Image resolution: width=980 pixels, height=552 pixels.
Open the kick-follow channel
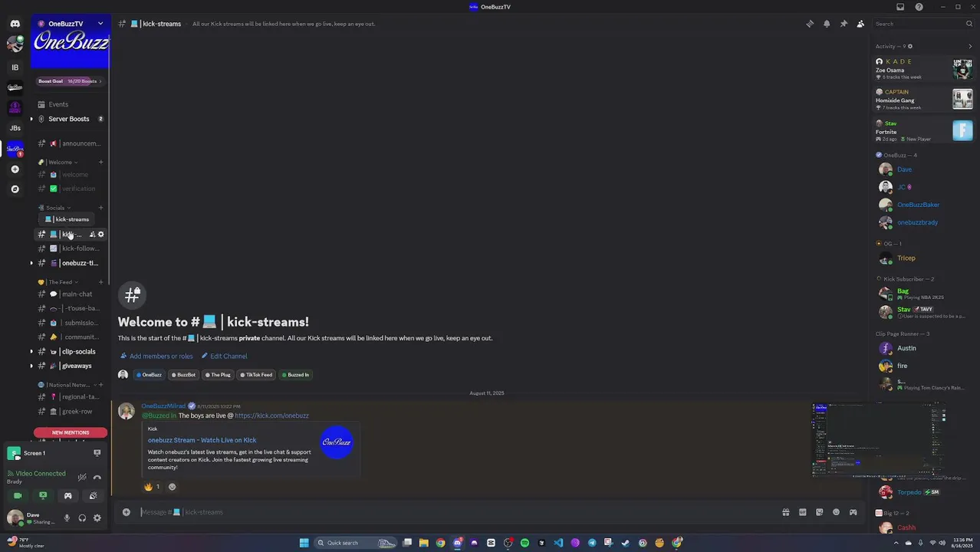tap(70, 248)
